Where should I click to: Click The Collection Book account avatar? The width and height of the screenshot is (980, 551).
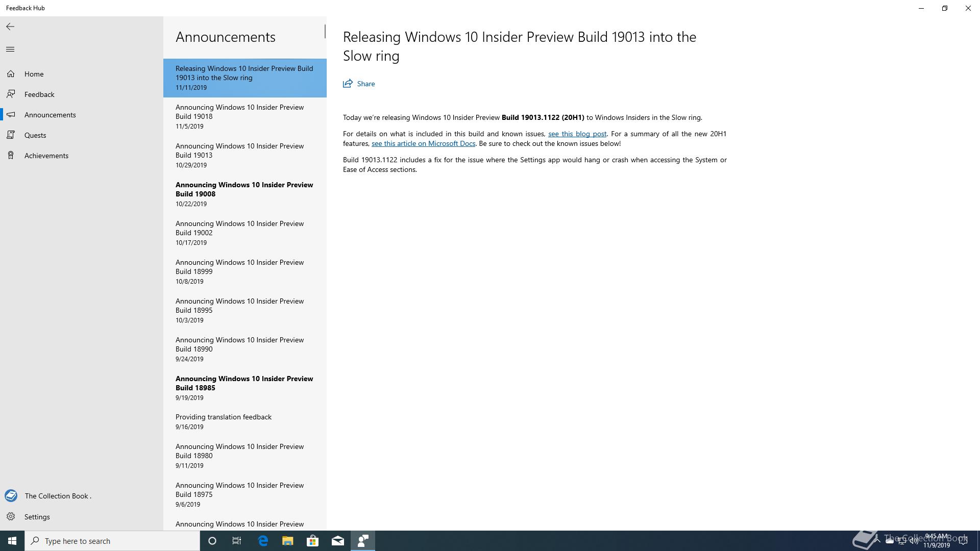click(11, 496)
